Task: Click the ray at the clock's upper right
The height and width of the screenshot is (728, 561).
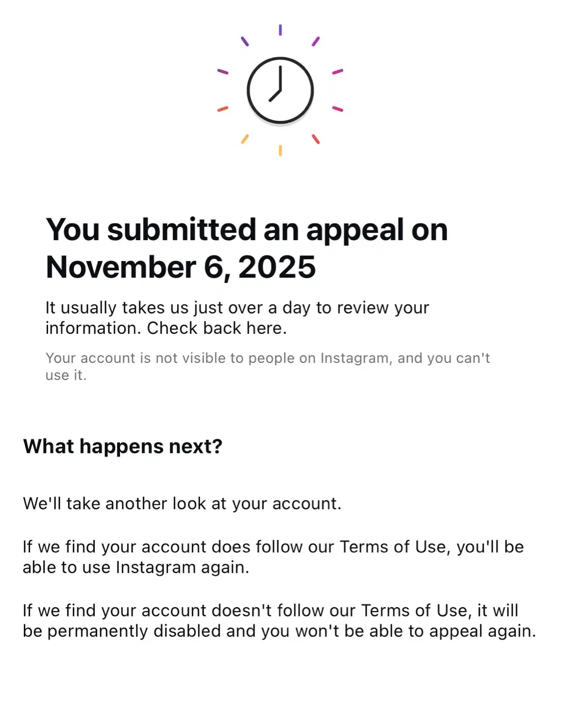Action: pyautogui.click(x=316, y=41)
